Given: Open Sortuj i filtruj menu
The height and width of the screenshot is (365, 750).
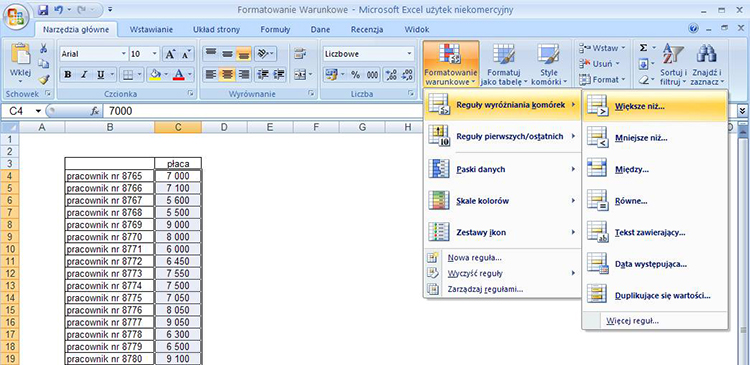Looking at the screenshot, I should (x=673, y=64).
